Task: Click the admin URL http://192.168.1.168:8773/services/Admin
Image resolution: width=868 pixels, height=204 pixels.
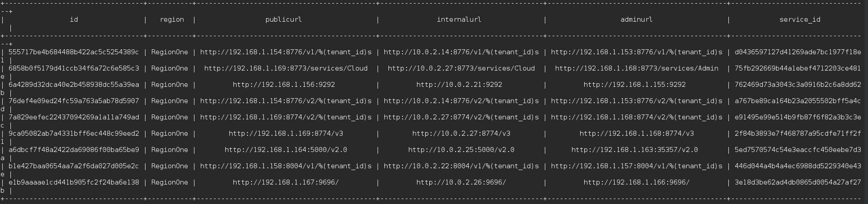Action: tap(636, 68)
